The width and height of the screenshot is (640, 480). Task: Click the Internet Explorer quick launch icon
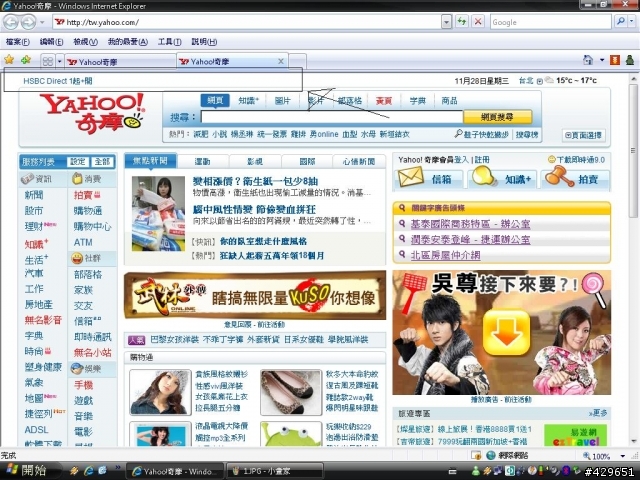[x=88, y=471]
